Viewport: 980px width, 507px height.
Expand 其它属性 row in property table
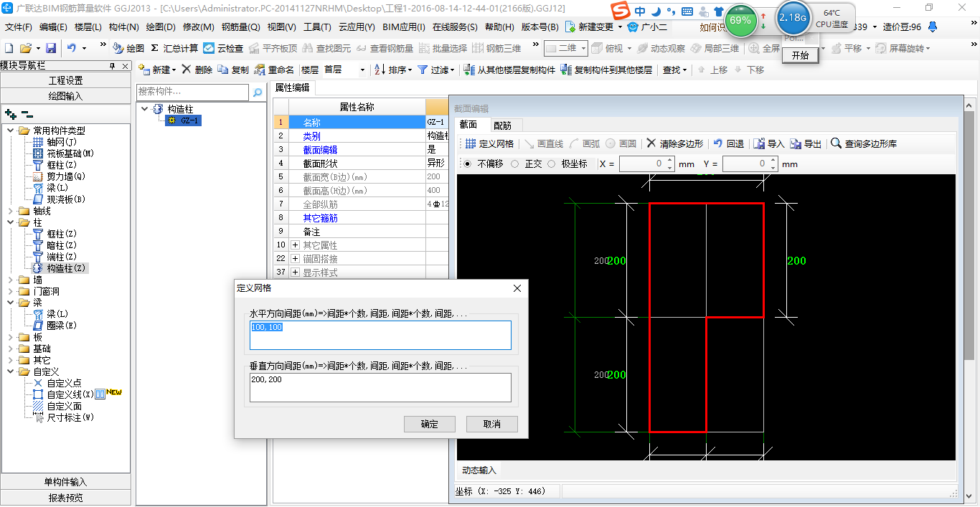point(296,245)
